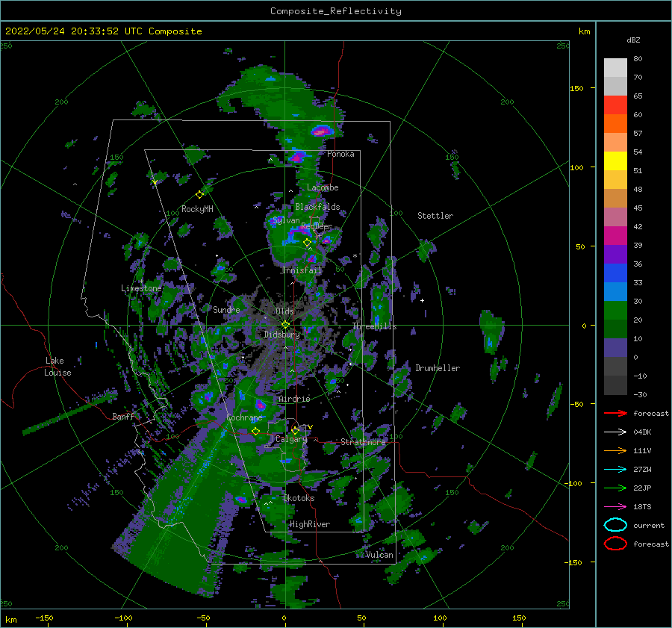Screen dimensions: 672x628
Task: Click the red forecast arrow icon
Action: (615, 413)
